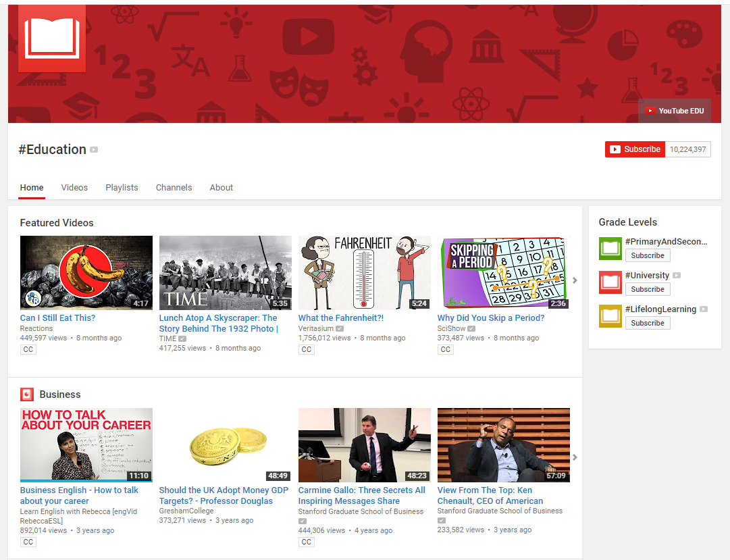Subscribe to the #University channel
Viewport: 730px width, 560px height.
[x=648, y=289]
